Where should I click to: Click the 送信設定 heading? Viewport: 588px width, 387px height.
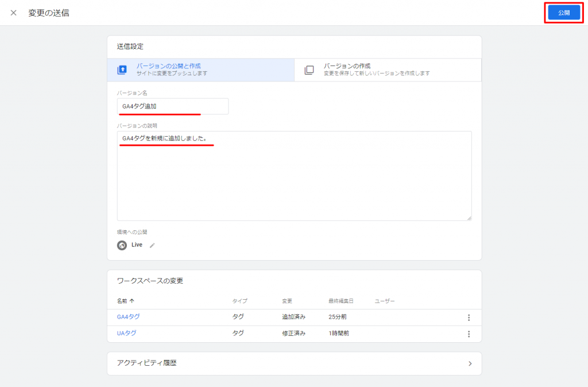pos(130,47)
